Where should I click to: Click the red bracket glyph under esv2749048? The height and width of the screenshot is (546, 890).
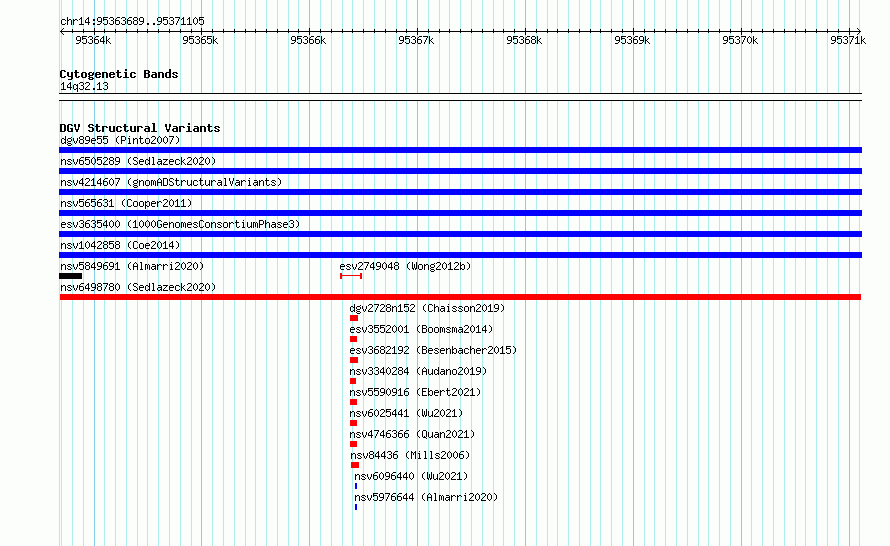(x=351, y=276)
